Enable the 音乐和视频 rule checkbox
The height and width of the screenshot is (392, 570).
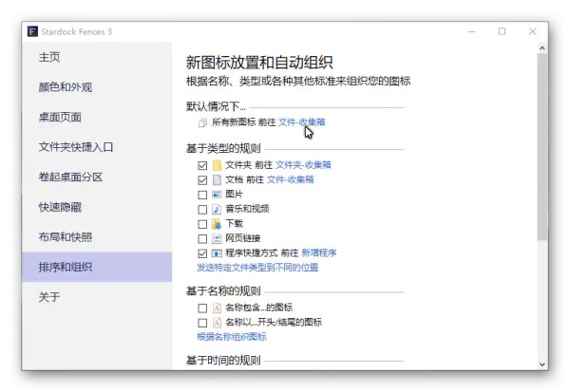click(x=202, y=210)
